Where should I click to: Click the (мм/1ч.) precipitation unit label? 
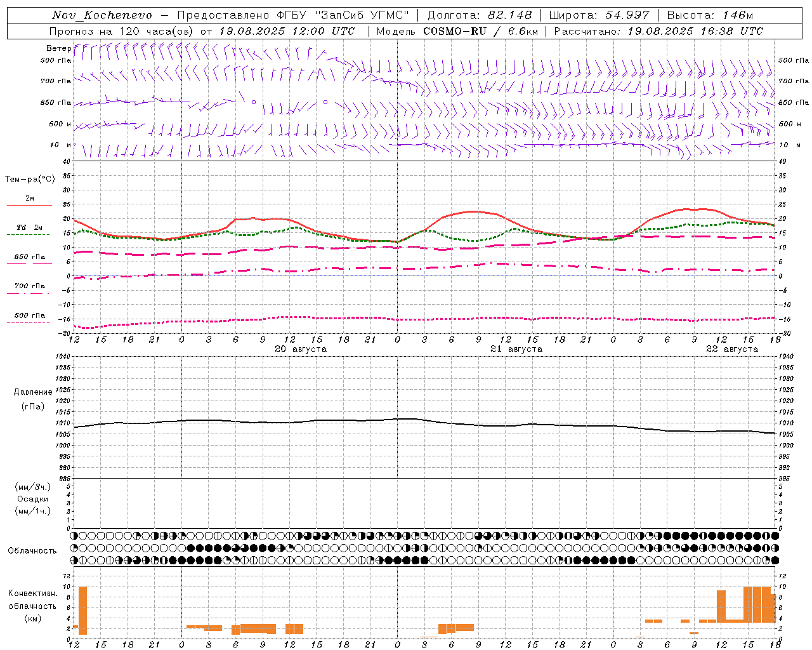pyautogui.click(x=33, y=511)
